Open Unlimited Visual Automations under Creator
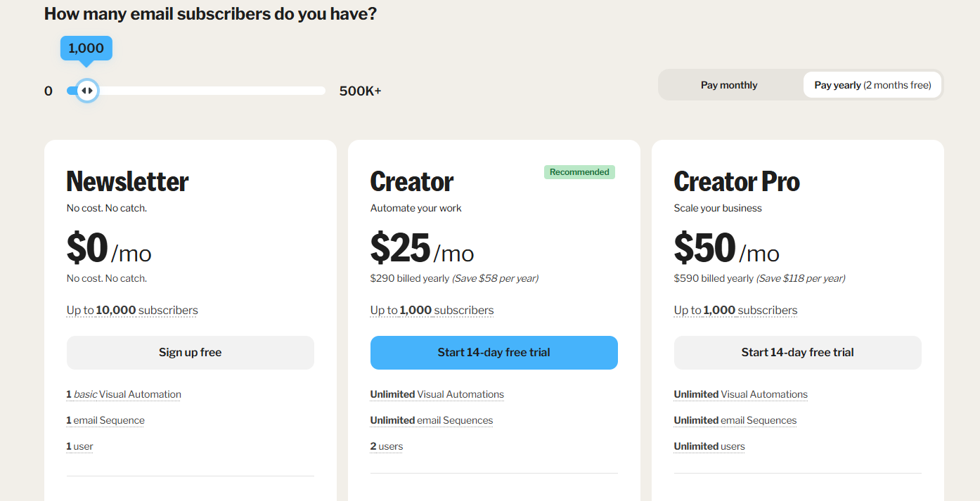This screenshot has height=501, width=980. (437, 393)
